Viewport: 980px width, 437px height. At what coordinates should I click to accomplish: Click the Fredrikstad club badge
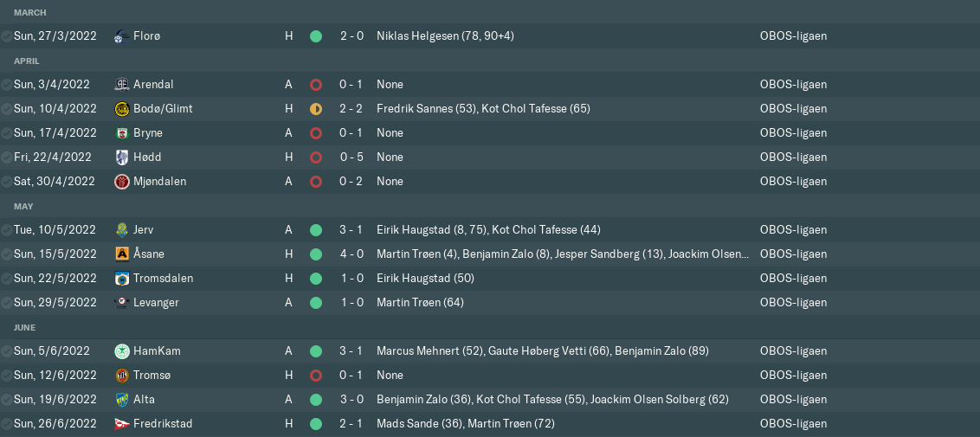click(121, 424)
